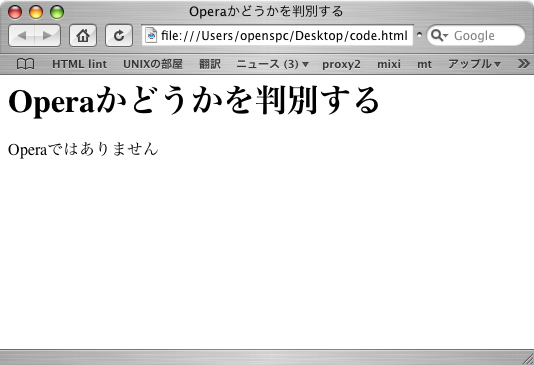Click the small marker between address and search
The image size is (534, 365).
coord(420,34)
